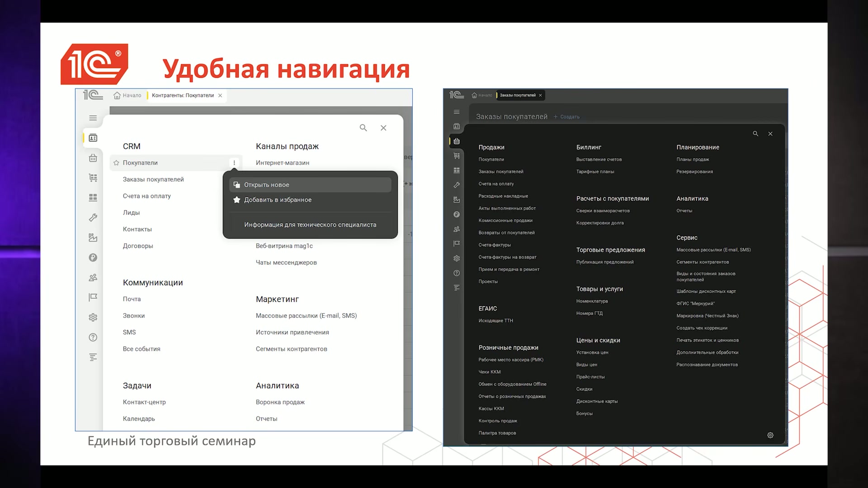Switch to Контрагенты: Покупатели tab
The width and height of the screenshot is (868, 488).
pos(183,95)
